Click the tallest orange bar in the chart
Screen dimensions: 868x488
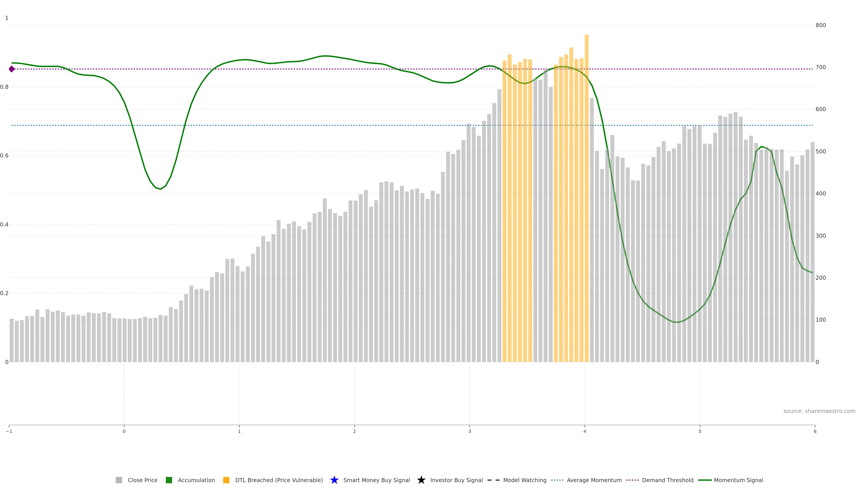586,202
